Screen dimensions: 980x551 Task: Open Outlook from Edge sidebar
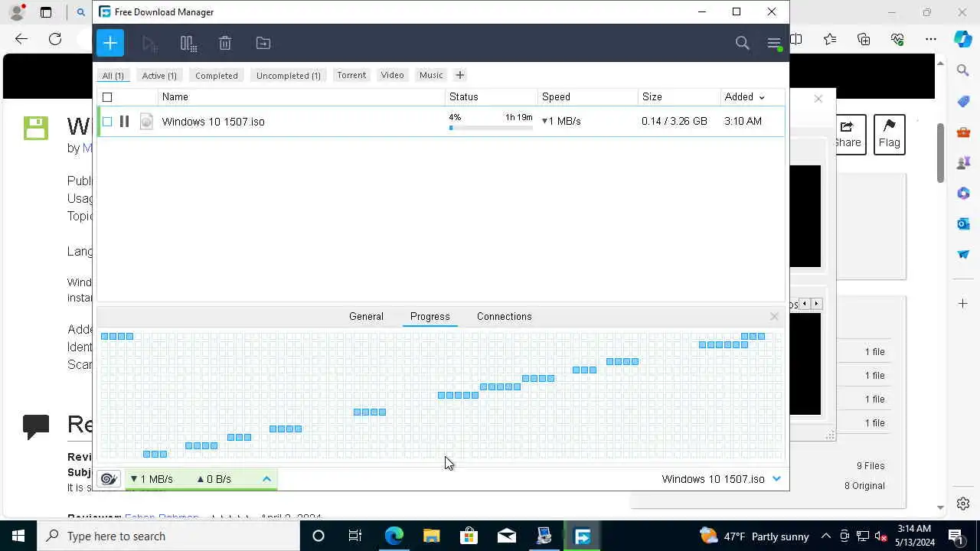963,223
